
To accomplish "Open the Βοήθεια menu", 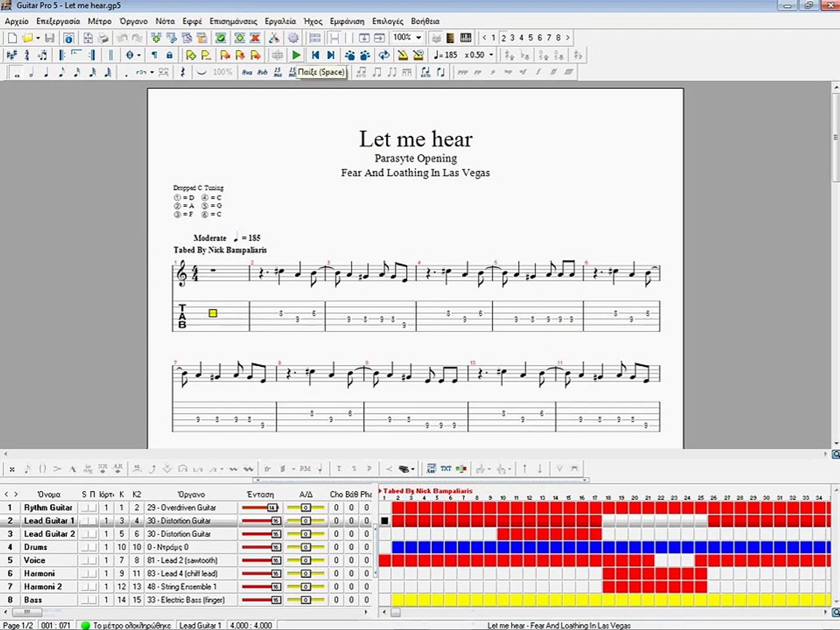I will [x=425, y=21].
